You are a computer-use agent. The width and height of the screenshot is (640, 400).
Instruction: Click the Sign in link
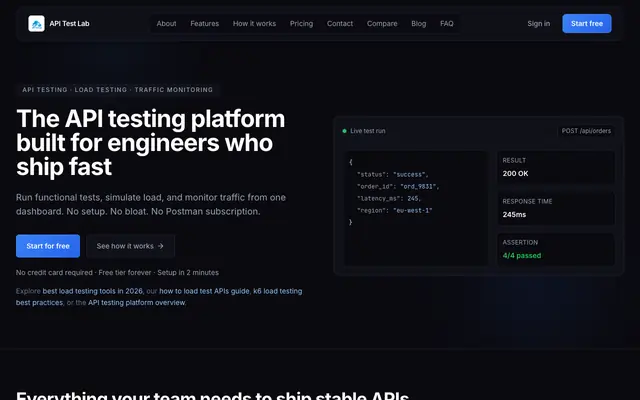pos(538,24)
